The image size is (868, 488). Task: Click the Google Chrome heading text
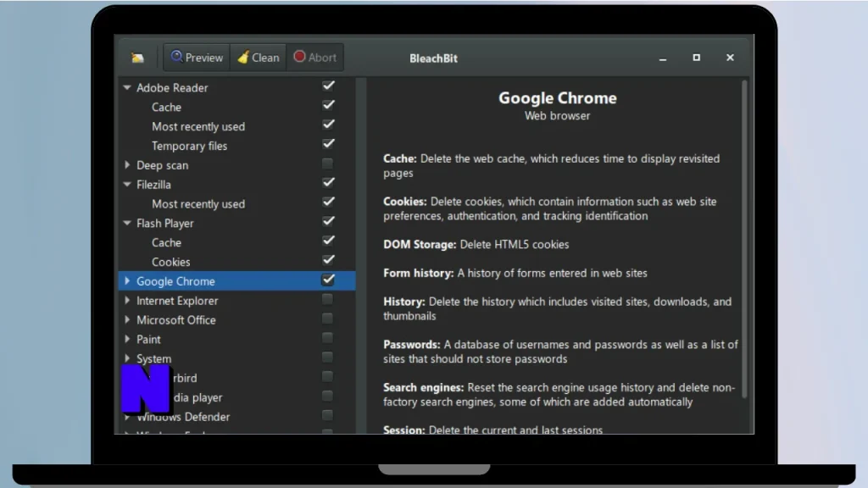(558, 98)
